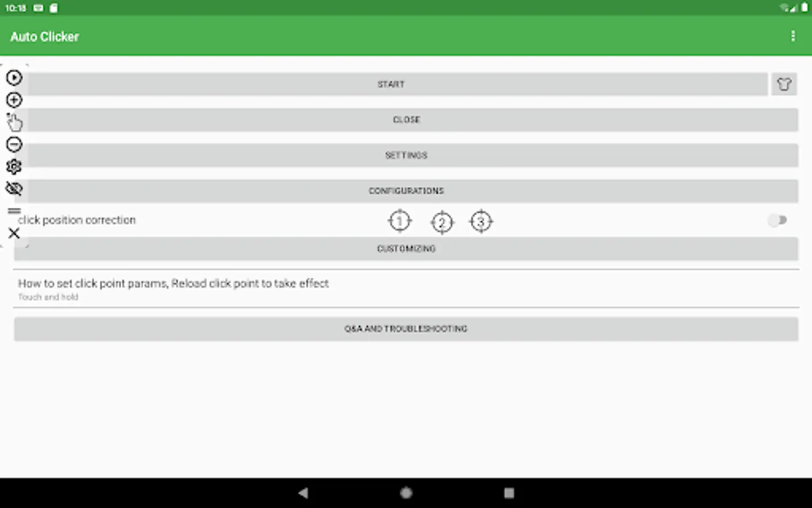Tap the 'click position correction' label

tap(77, 220)
